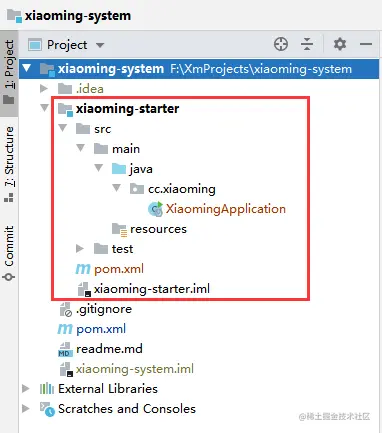382x433 pixels.
Task: Select the cc.xiaoming package label
Action: [182, 189]
